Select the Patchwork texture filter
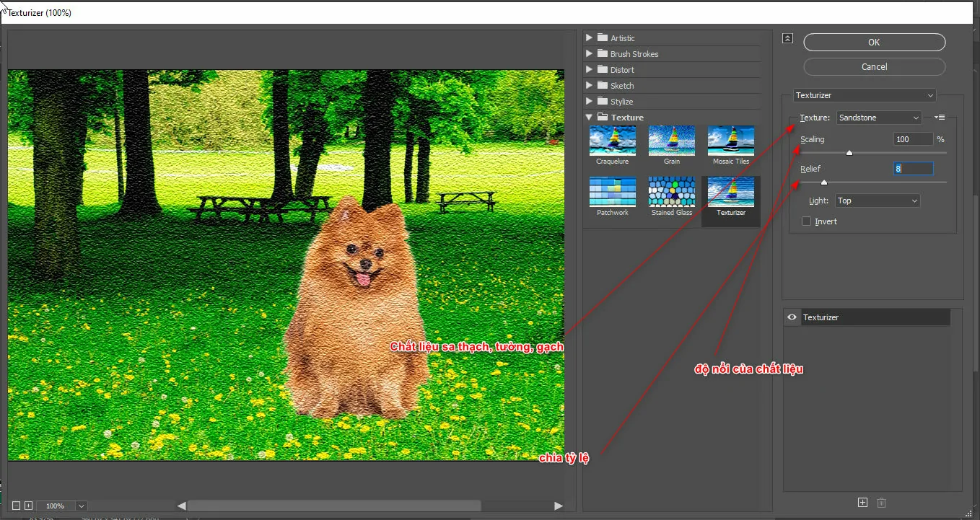980x520 pixels. coord(612,193)
